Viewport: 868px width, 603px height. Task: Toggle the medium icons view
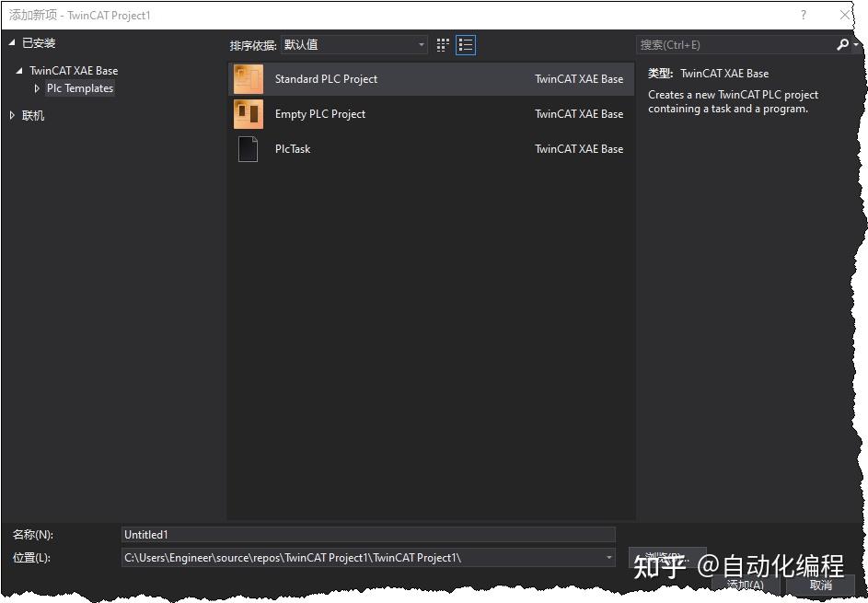pyautogui.click(x=442, y=44)
